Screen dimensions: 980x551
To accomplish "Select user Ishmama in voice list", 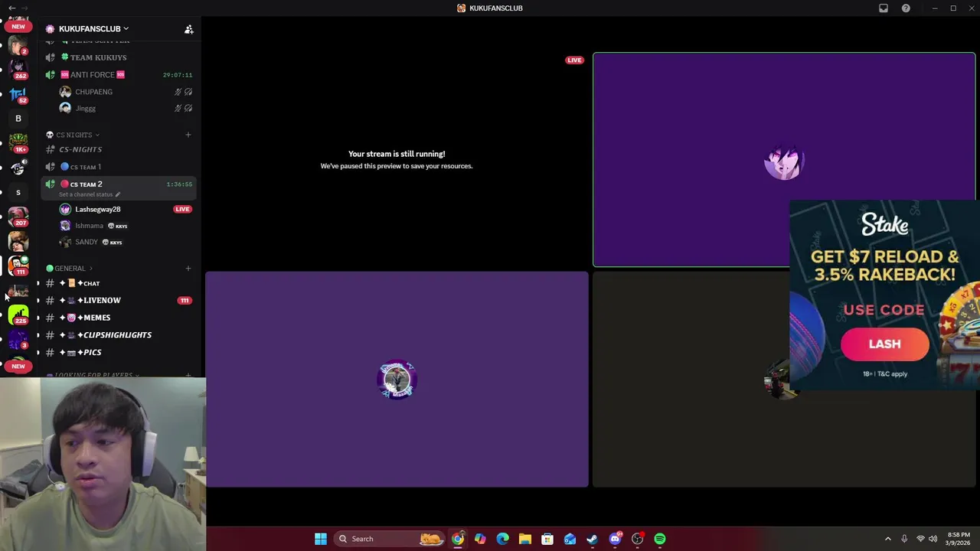I will click(x=89, y=226).
